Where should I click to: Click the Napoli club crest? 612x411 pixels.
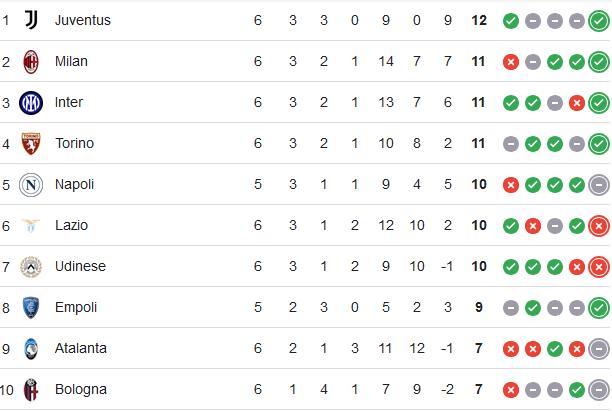(31, 185)
